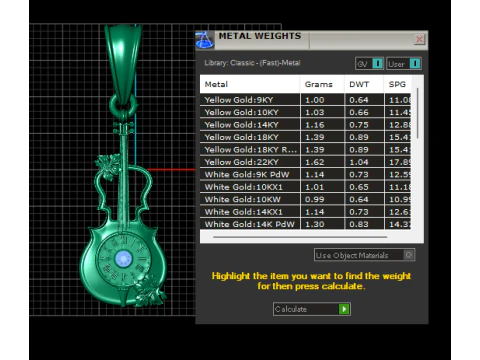
Task: Select White Gold:10KX1 row
Action: click(305, 187)
